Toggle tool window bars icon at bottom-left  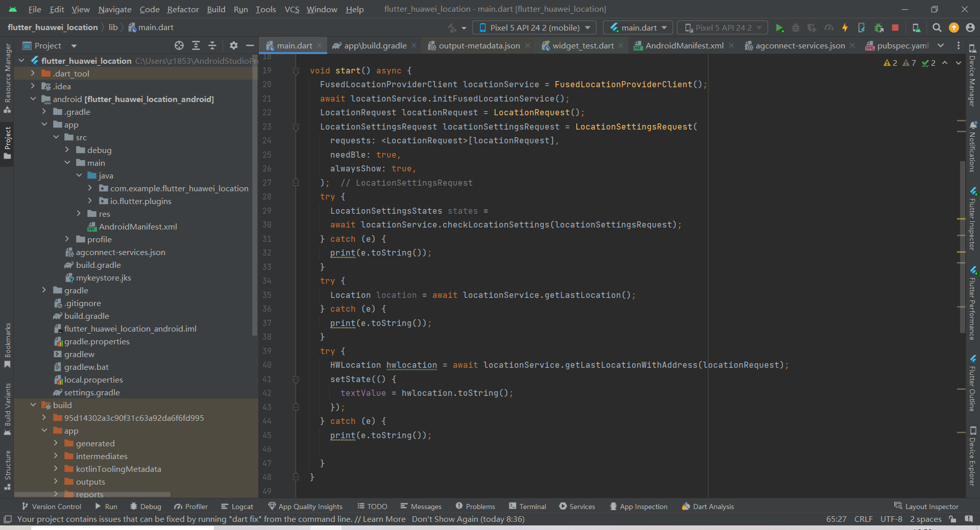click(7, 519)
